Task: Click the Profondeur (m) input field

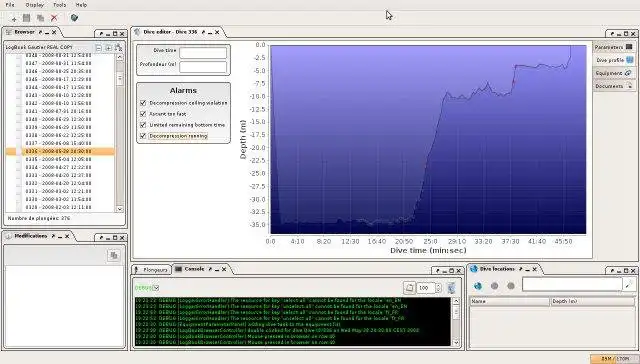Action: 203,67
